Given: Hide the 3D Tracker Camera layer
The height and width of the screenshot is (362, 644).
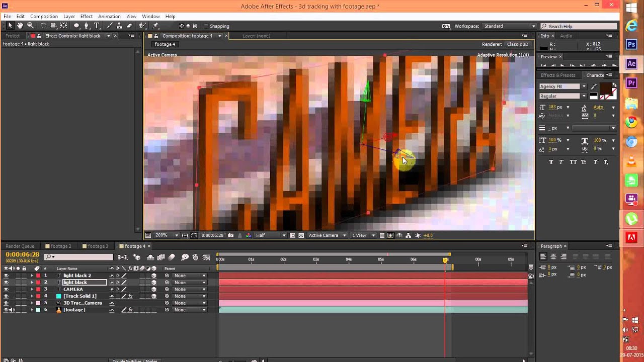Looking at the screenshot, I should pos(6,303).
